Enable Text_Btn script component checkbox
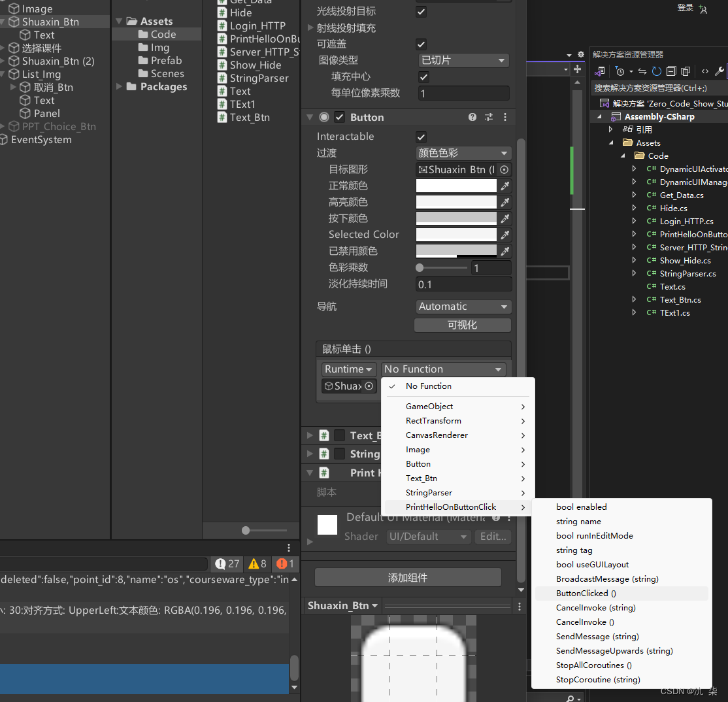Viewport: 728px width, 702px height. click(340, 435)
